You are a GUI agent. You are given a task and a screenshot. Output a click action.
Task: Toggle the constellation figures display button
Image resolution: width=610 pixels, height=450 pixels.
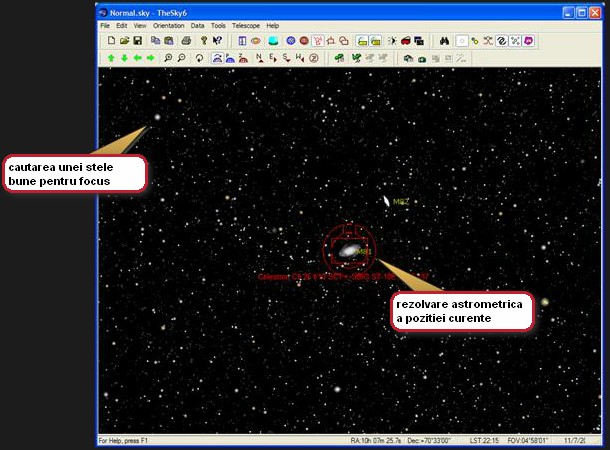tap(317, 41)
